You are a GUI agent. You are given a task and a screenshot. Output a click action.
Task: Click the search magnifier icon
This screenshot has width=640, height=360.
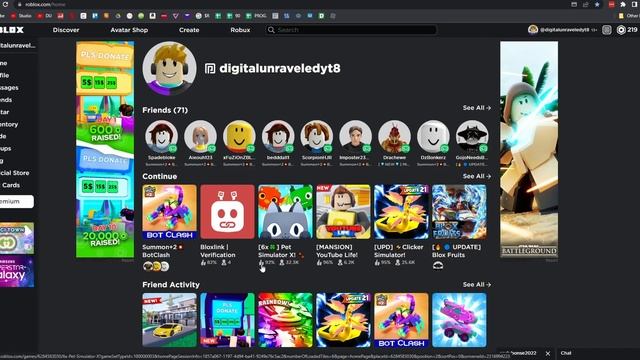pos(271,30)
